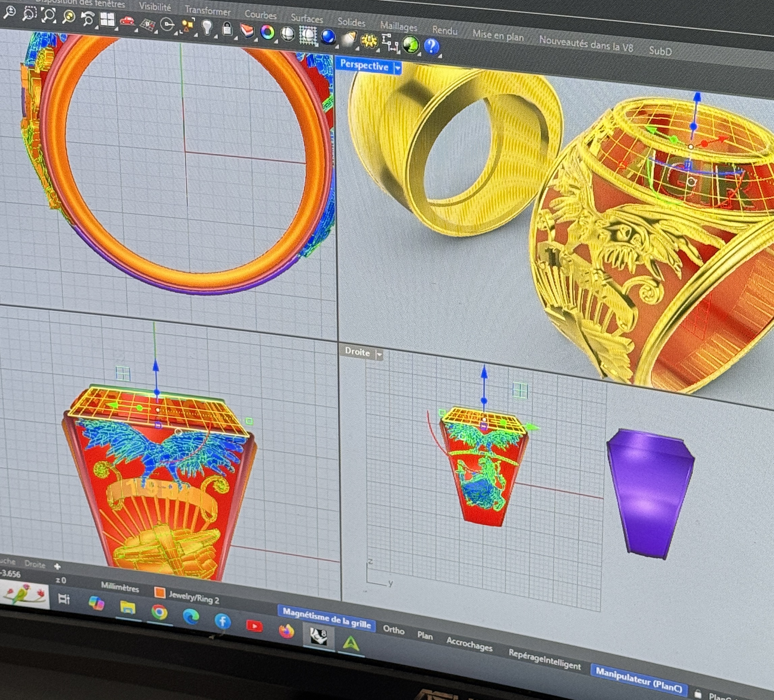
Task: Open the yellow gear Options icon
Action: click(369, 40)
